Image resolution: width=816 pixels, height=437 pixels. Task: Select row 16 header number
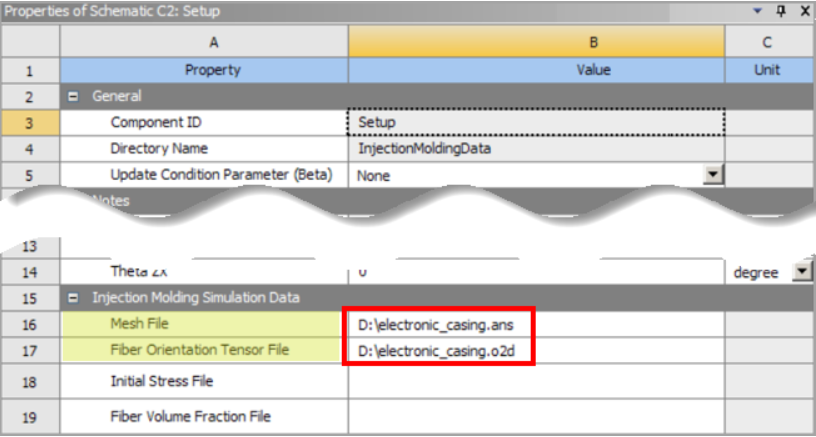tap(30, 324)
